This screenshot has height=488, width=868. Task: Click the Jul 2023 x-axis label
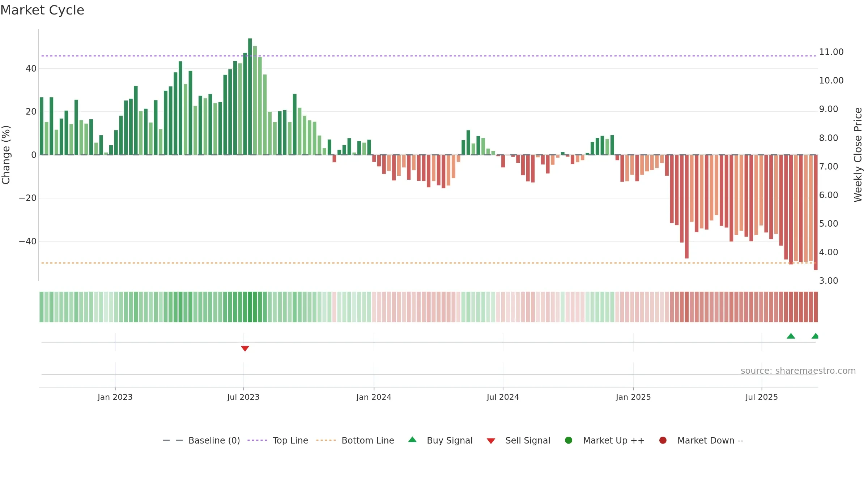click(243, 397)
